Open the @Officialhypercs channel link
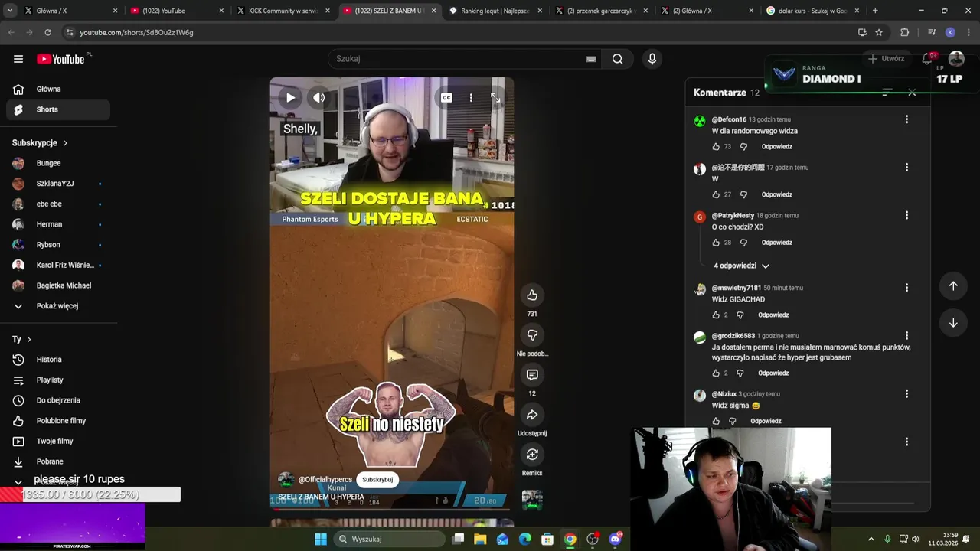980x551 pixels. 325,480
